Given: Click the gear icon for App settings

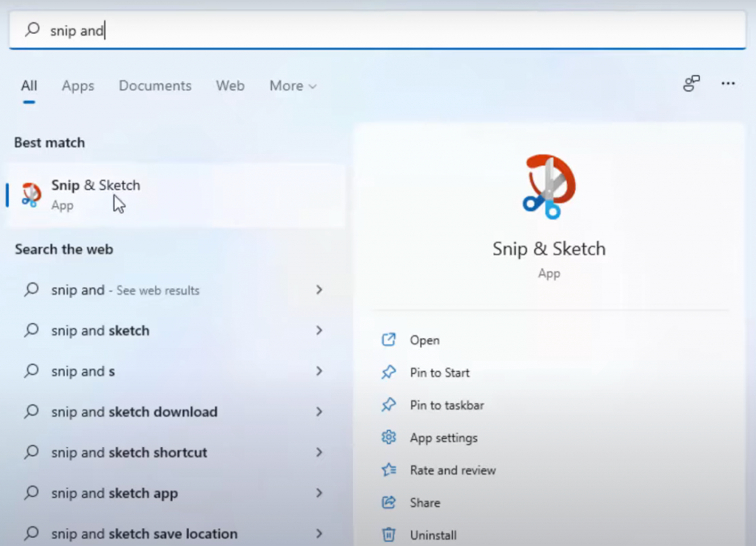Looking at the screenshot, I should (388, 438).
